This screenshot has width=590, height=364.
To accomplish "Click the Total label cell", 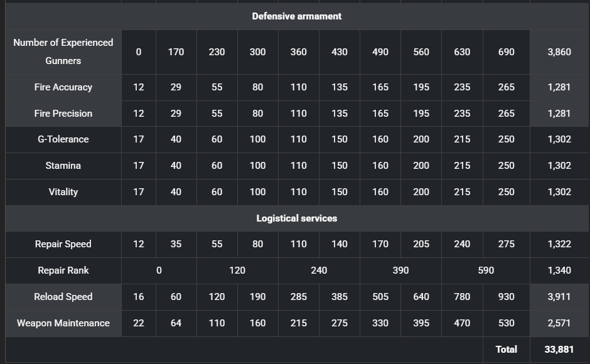I will pyautogui.click(x=506, y=350).
